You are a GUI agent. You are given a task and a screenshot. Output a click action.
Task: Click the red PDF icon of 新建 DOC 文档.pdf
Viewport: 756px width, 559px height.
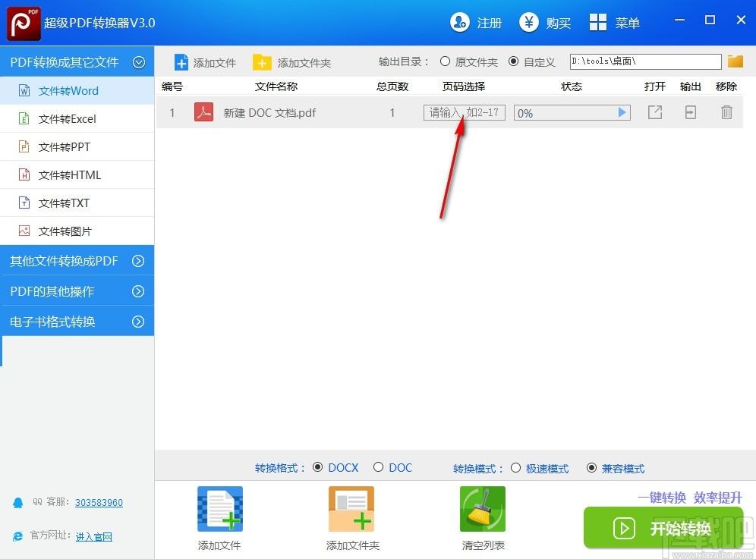coord(203,112)
